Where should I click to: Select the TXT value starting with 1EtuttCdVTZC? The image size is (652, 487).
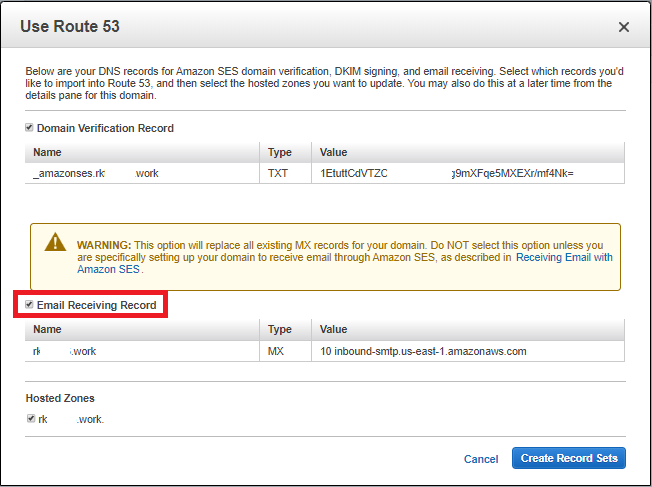click(x=468, y=173)
